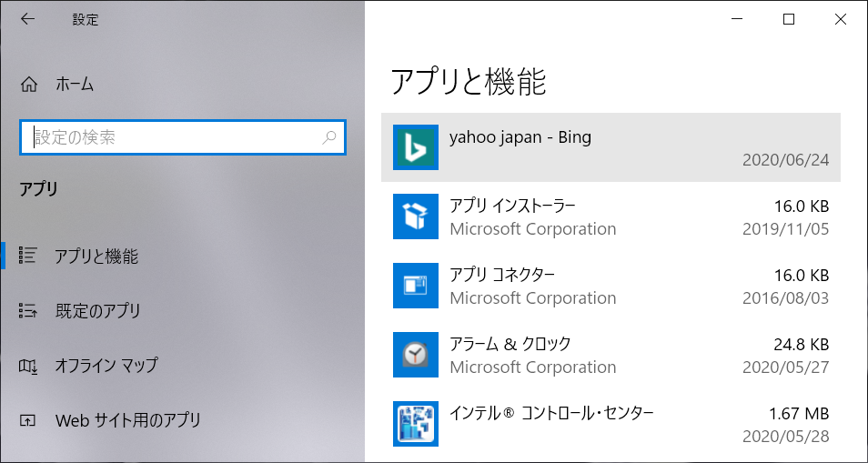Focus the 設定の検索 search field
This screenshot has width=868, height=463.
(x=183, y=137)
